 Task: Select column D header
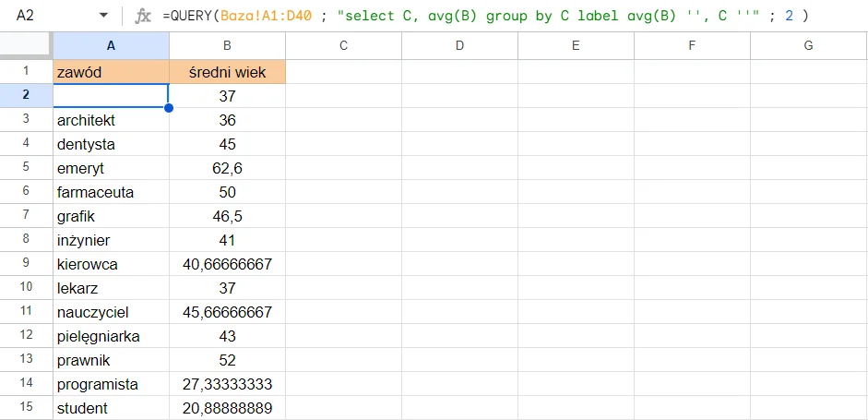click(x=459, y=46)
